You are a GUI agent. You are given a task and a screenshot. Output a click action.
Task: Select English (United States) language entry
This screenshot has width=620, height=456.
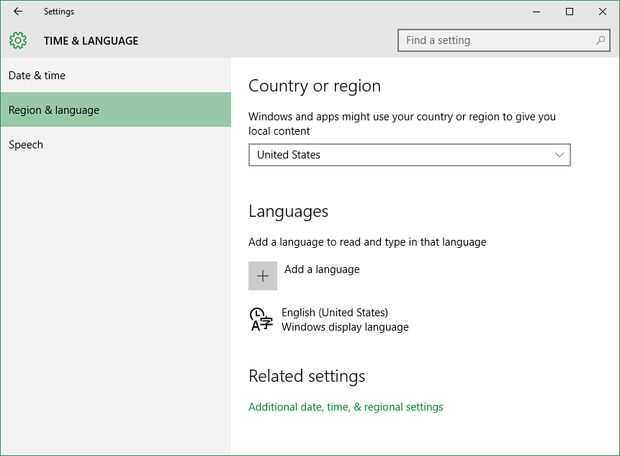coord(335,312)
